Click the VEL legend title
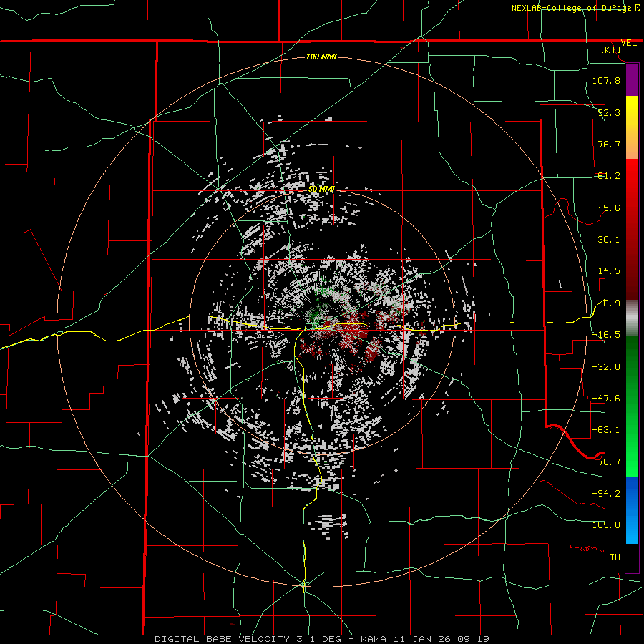This screenshot has height=644, width=644. pyautogui.click(x=628, y=43)
